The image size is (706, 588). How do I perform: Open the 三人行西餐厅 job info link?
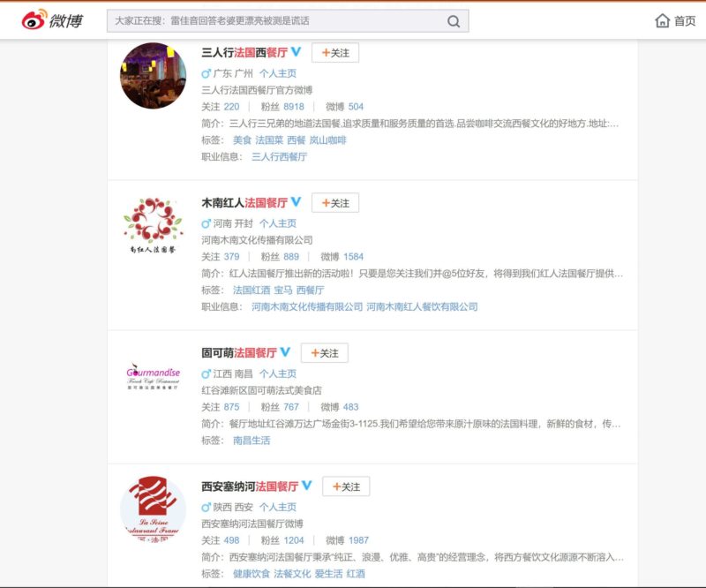[x=279, y=157]
